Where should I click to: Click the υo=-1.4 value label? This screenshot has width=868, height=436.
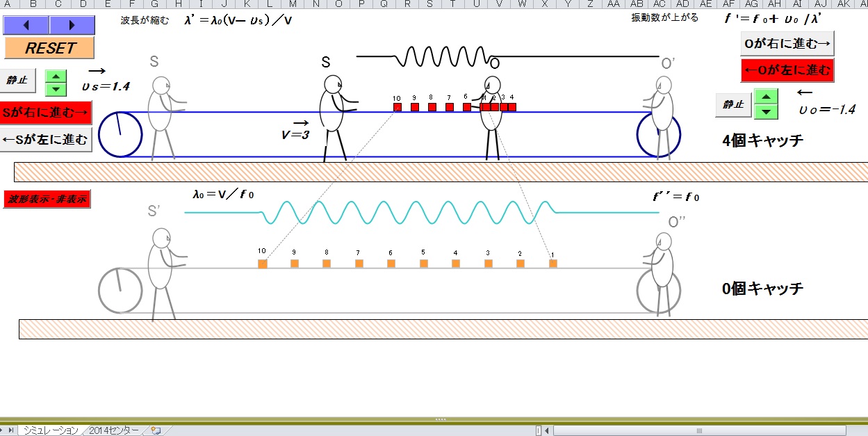(827, 109)
